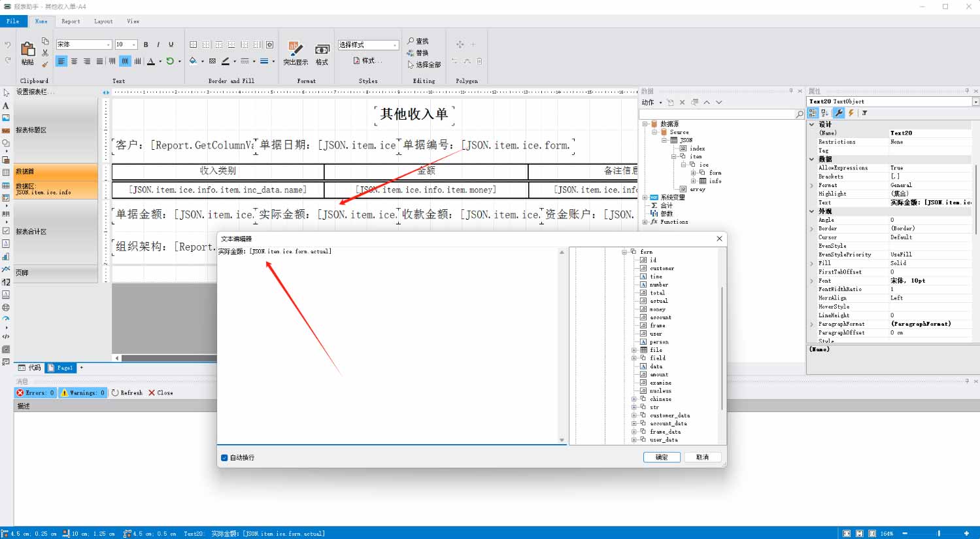980x539 pixels.
Task: Click 替换 replace in Editing group
Action: pos(418,52)
